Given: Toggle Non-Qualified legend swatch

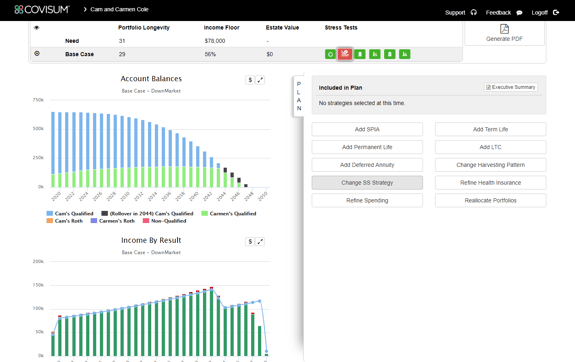Looking at the screenshot, I should click(146, 221).
